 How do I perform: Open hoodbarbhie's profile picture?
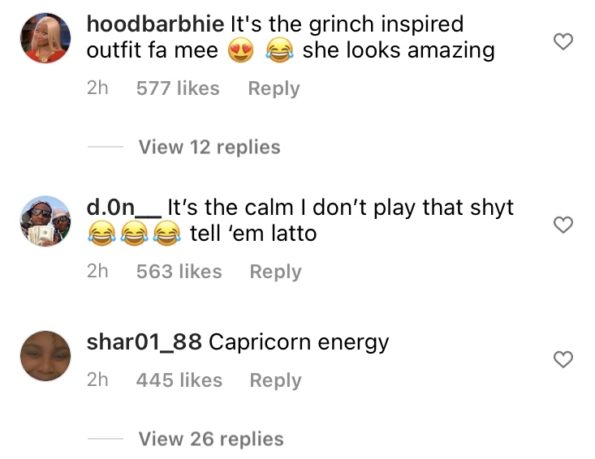[x=46, y=38]
